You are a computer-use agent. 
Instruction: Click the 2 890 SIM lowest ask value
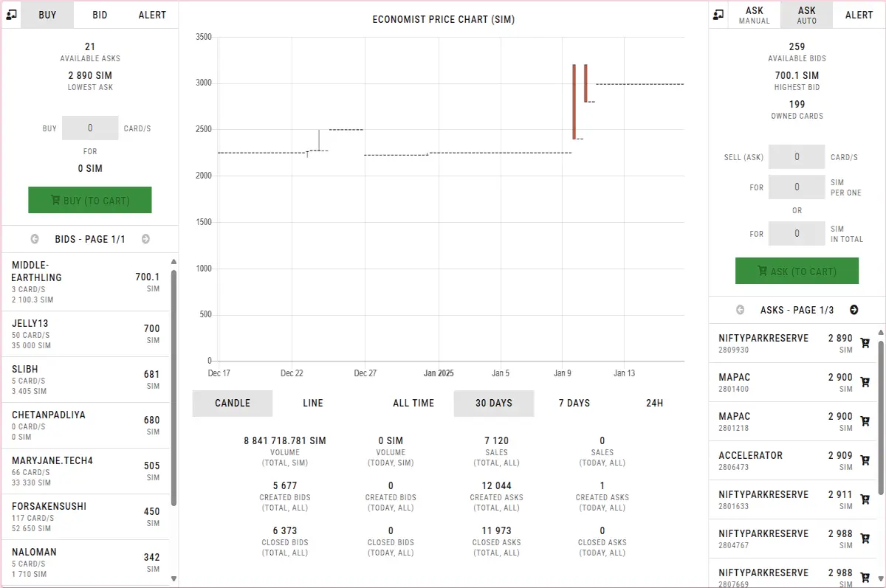(x=90, y=75)
